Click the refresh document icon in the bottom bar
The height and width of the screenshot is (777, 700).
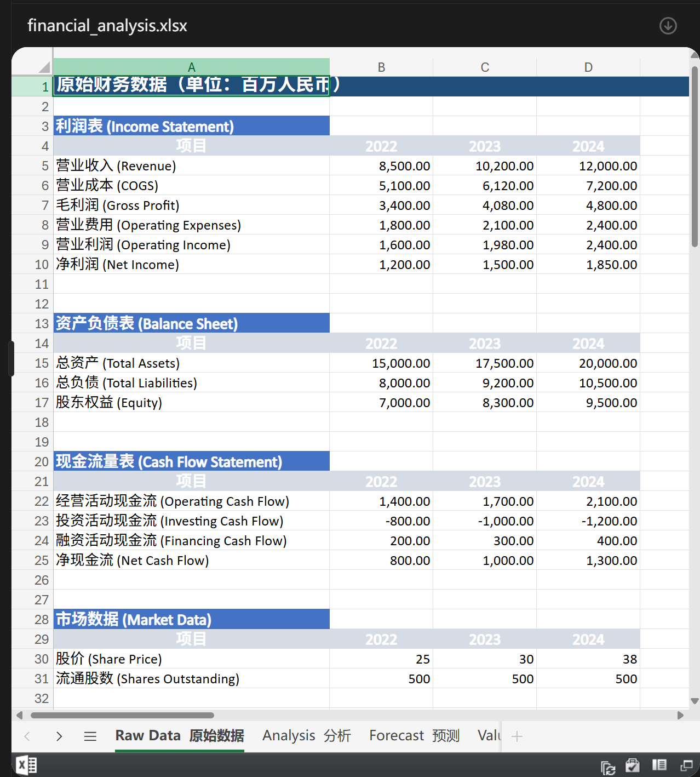607,767
